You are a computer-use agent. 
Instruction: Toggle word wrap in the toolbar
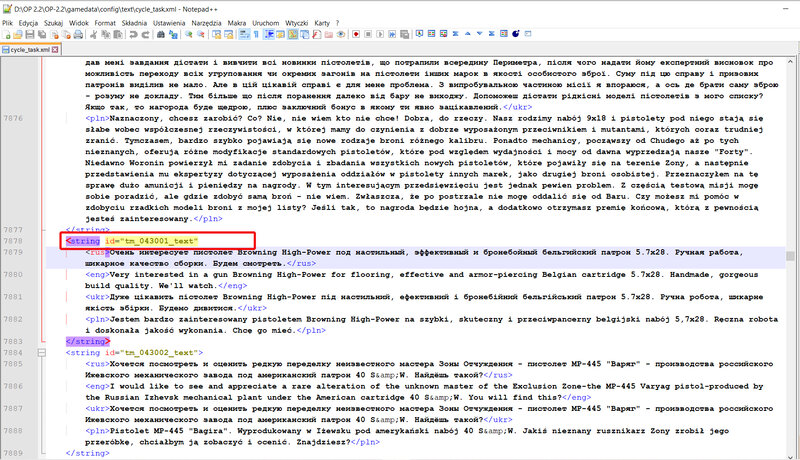[x=243, y=34]
